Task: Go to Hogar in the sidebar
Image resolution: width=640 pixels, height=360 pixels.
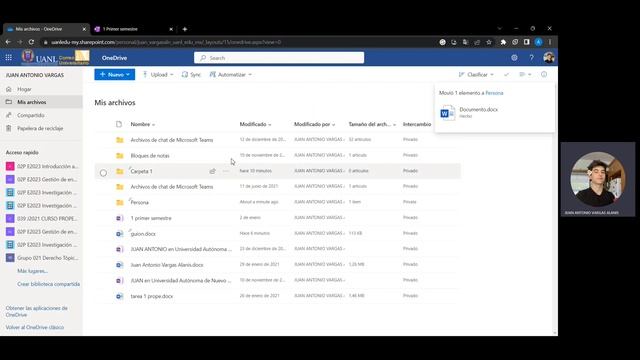Action: click(x=24, y=89)
